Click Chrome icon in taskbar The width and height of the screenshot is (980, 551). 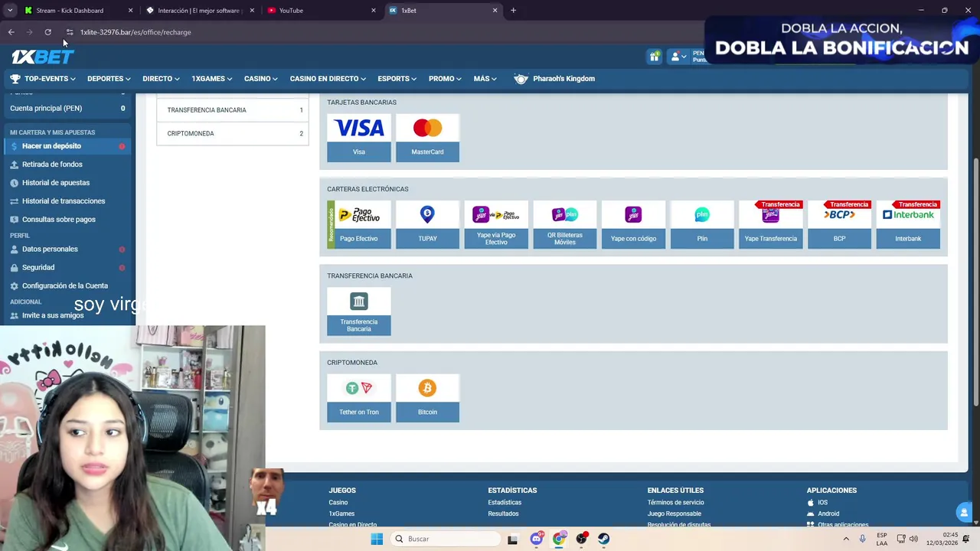pos(559,539)
